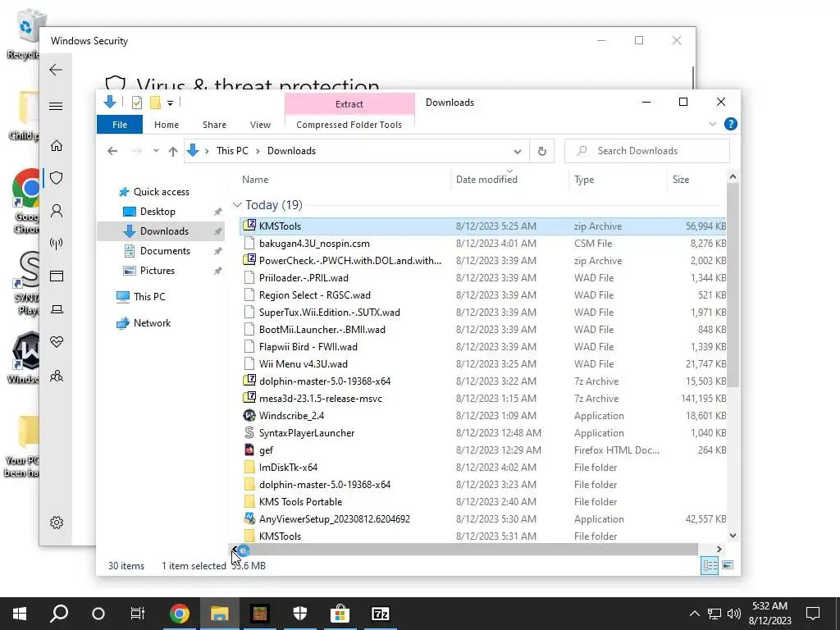Click into Search Downloads field
The height and width of the screenshot is (630, 840).
tap(646, 151)
